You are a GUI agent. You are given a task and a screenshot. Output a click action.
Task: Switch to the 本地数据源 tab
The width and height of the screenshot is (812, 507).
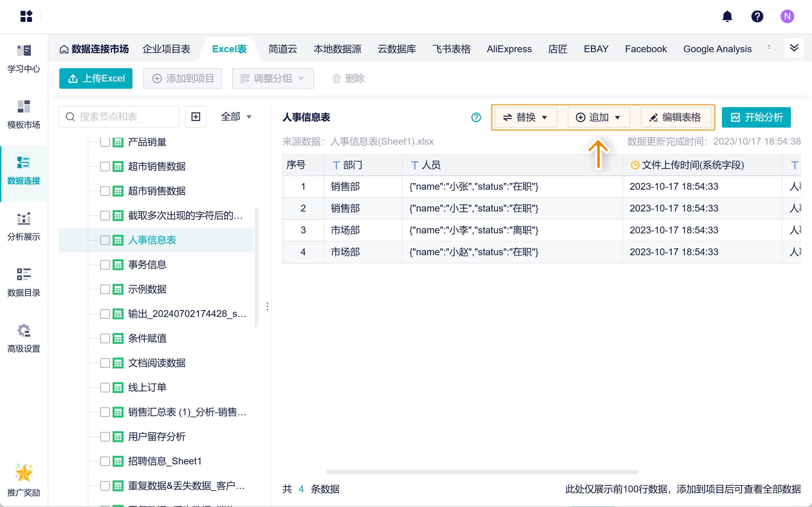coord(337,49)
